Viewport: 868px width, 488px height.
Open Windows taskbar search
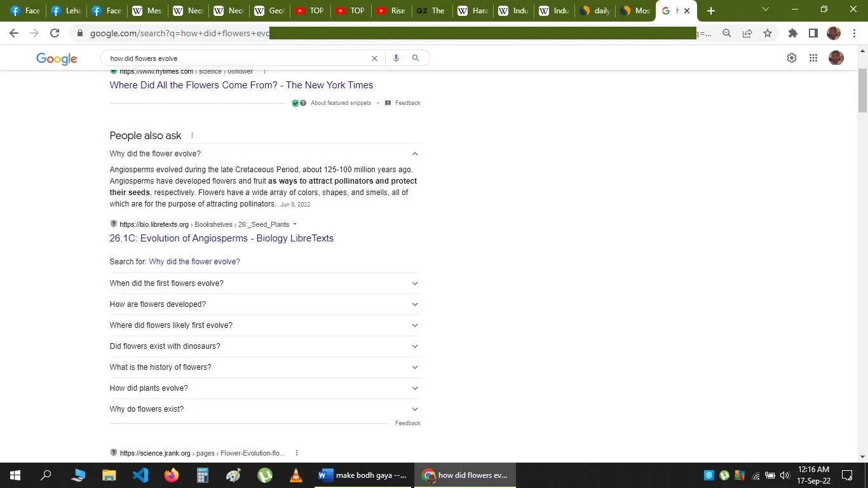point(46,475)
